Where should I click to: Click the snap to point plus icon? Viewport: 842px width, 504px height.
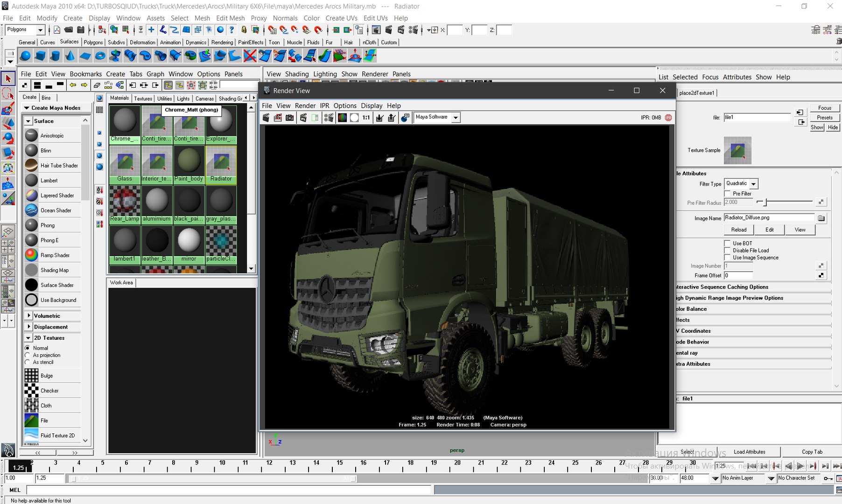[151, 30]
